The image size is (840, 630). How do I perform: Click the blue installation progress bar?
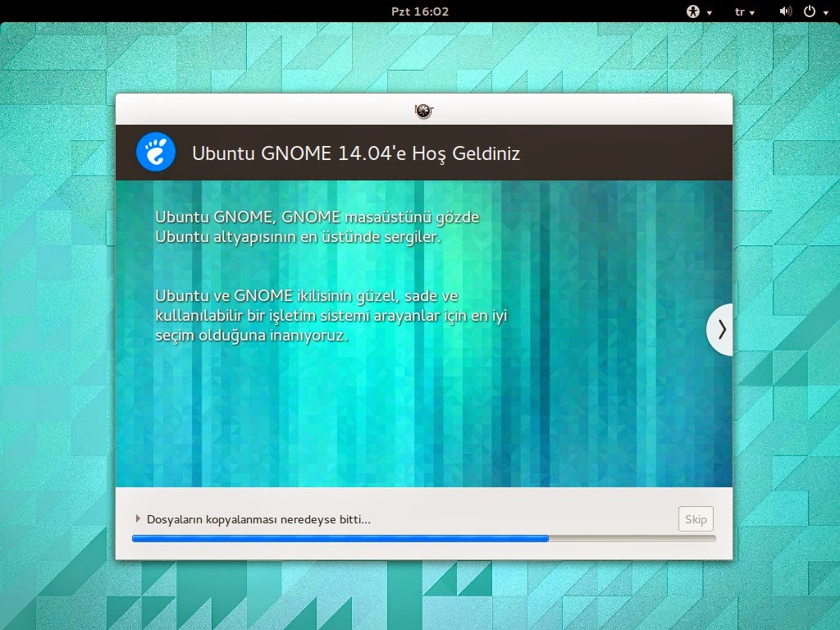click(424, 538)
